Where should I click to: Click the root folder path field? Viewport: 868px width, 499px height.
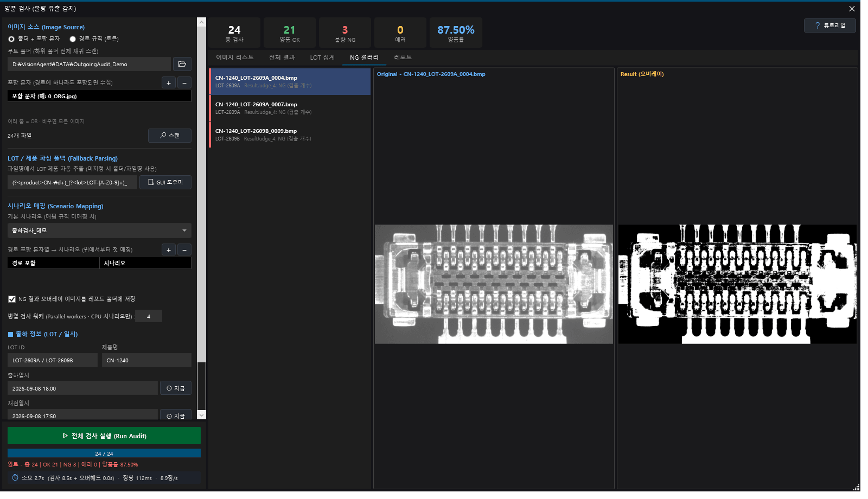click(x=89, y=64)
